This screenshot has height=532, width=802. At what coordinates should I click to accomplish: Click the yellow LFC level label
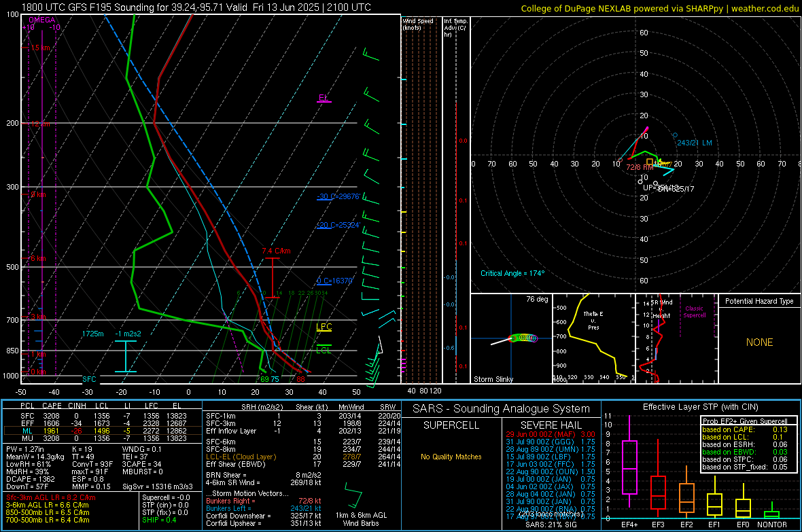(x=324, y=327)
